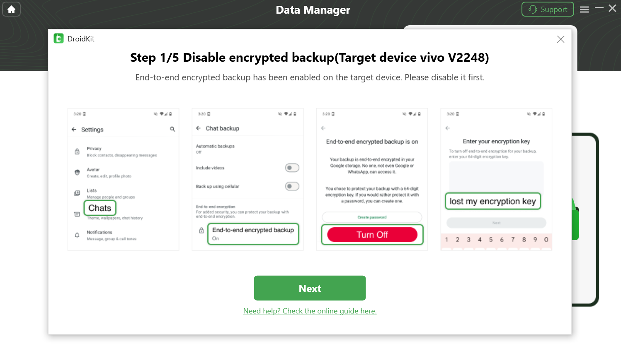The width and height of the screenshot is (621, 364).
Task: Click the DroidKit logo icon in the dialog
Action: tap(58, 38)
